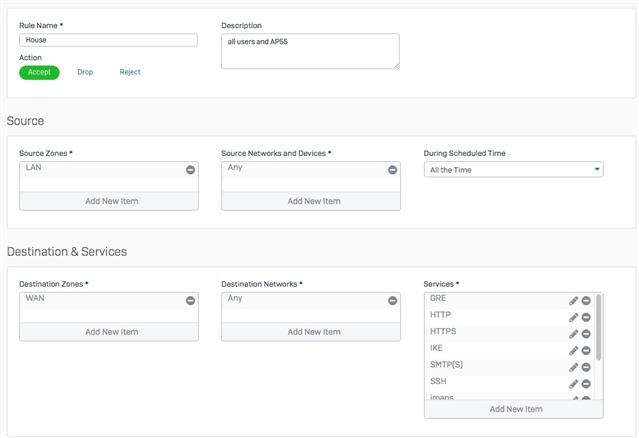This screenshot has height=438, width=639.
Task: Remove Any from Destination Networks
Action: [x=392, y=301]
